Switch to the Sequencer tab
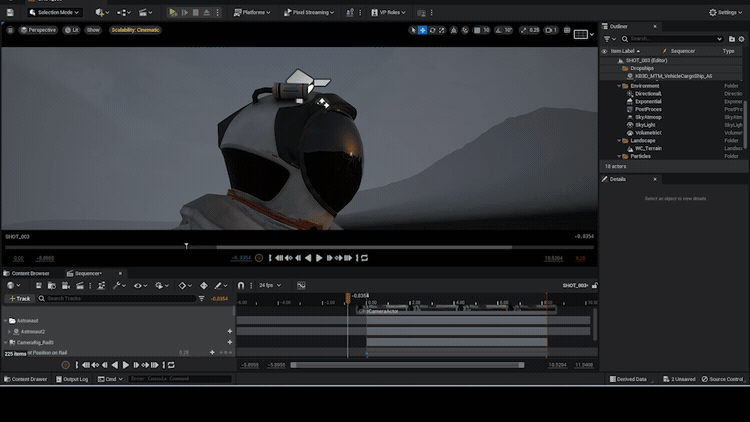 tap(88, 273)
